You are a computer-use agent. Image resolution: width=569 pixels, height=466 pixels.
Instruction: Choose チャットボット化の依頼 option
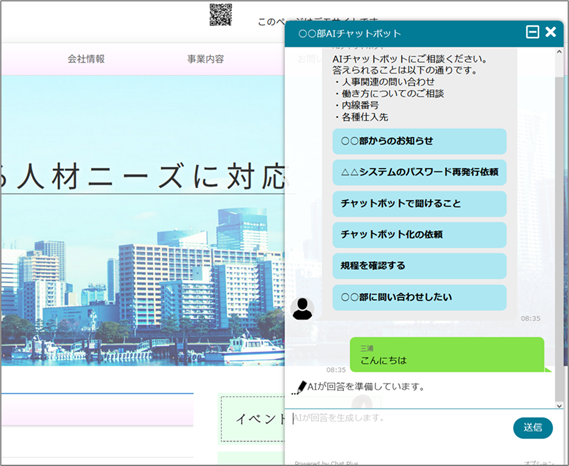pyautogui.click(x=419, y=234)
